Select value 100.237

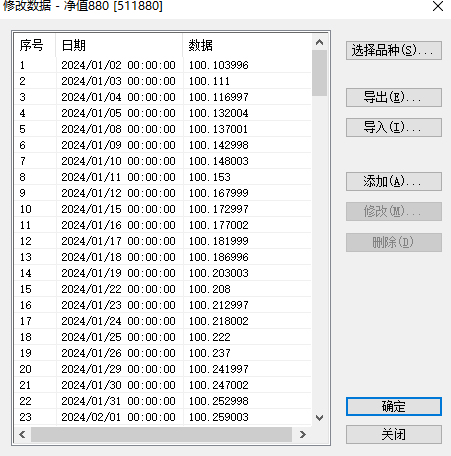[x=210, y=353]
